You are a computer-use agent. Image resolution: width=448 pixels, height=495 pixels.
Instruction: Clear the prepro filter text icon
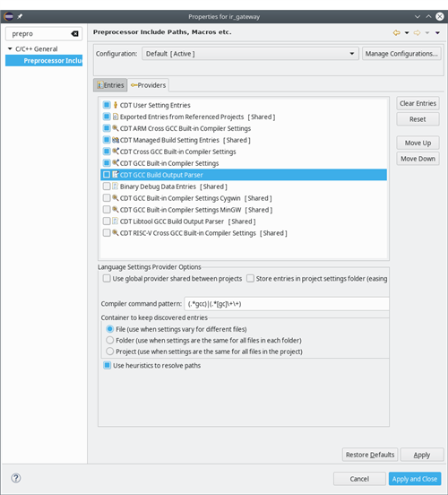pos(74,34)
